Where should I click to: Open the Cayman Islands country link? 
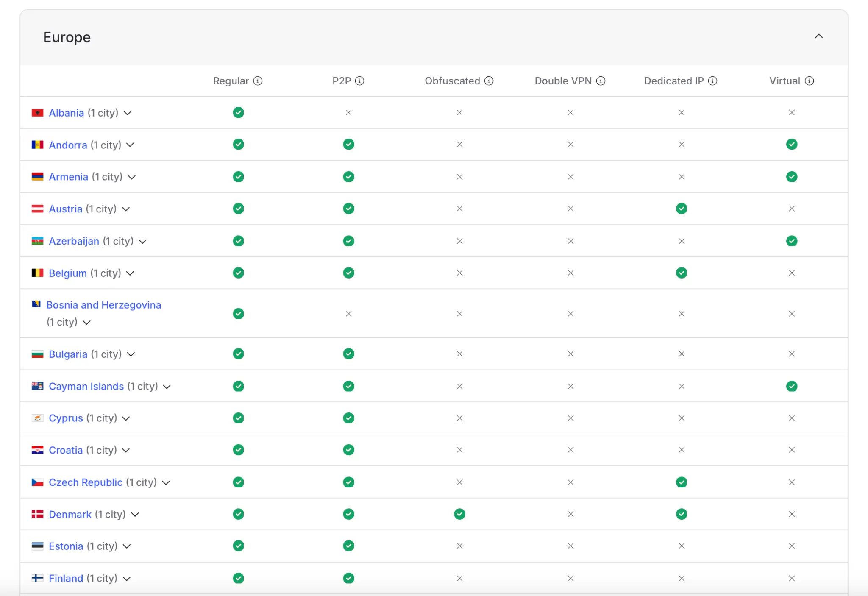86,386
